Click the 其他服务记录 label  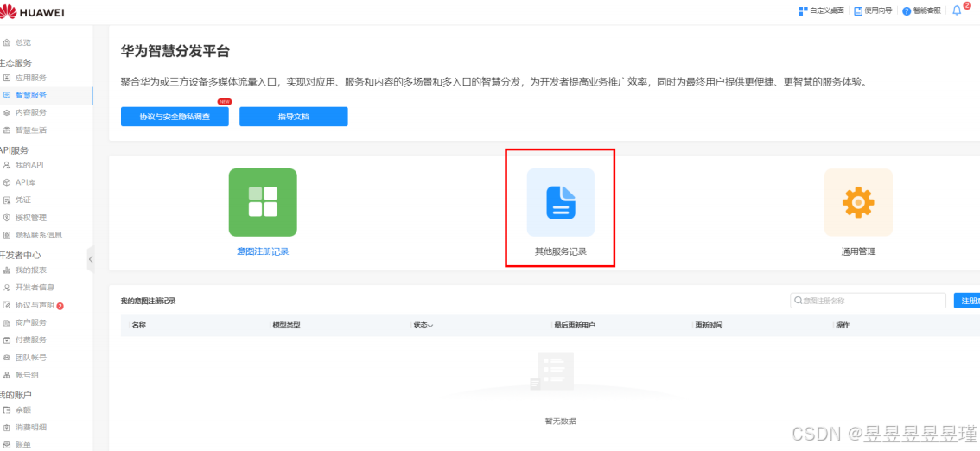(x=561, y=251)
